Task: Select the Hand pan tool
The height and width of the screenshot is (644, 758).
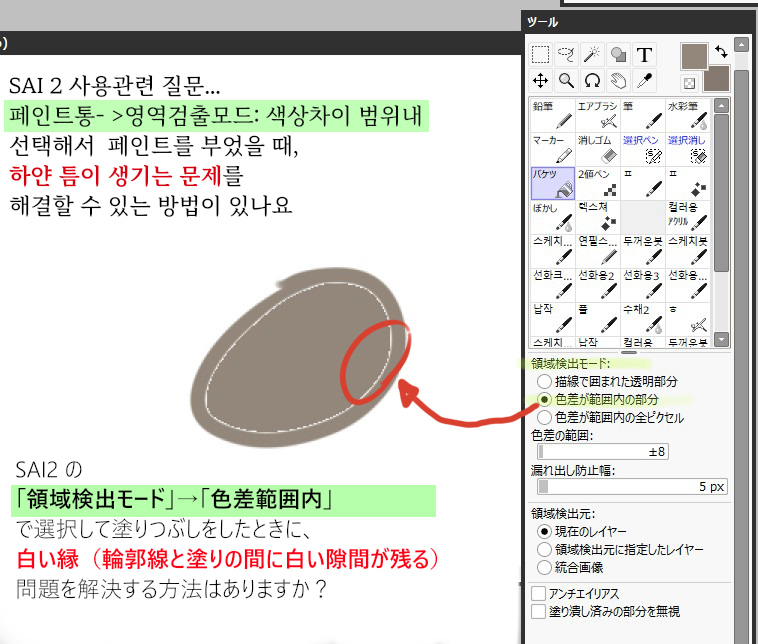Action: [x=618, y=80]
